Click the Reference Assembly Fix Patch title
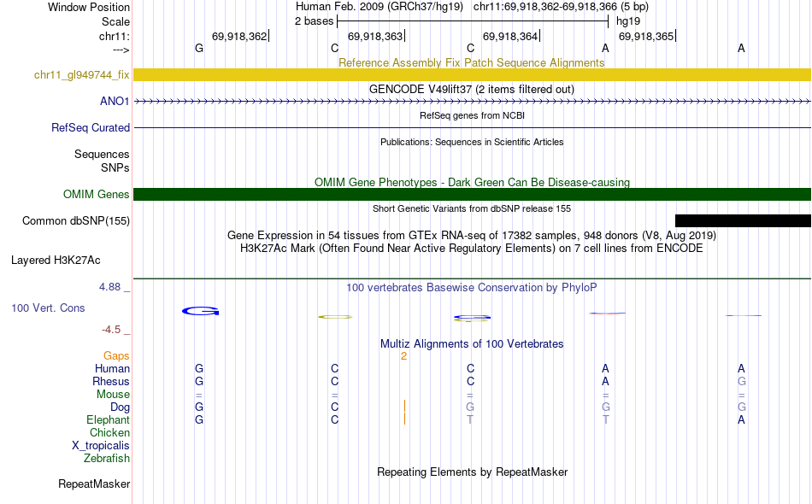812x504 pixels. (471, 63)
